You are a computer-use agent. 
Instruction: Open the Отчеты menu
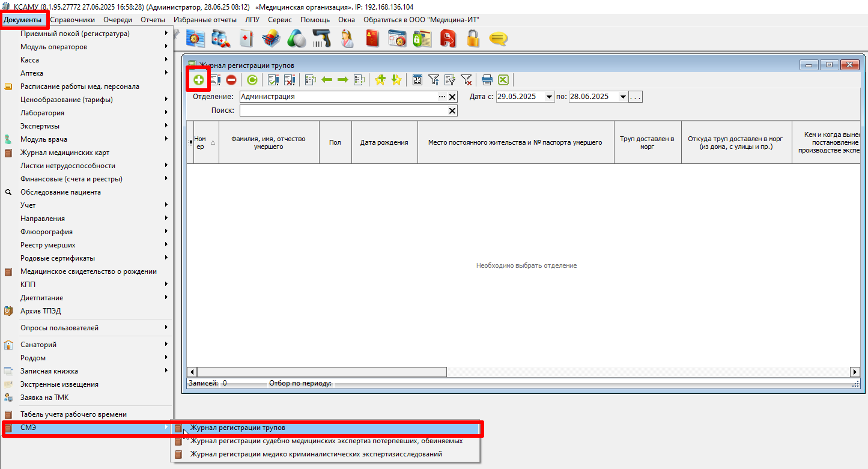(x=153, y=20)
